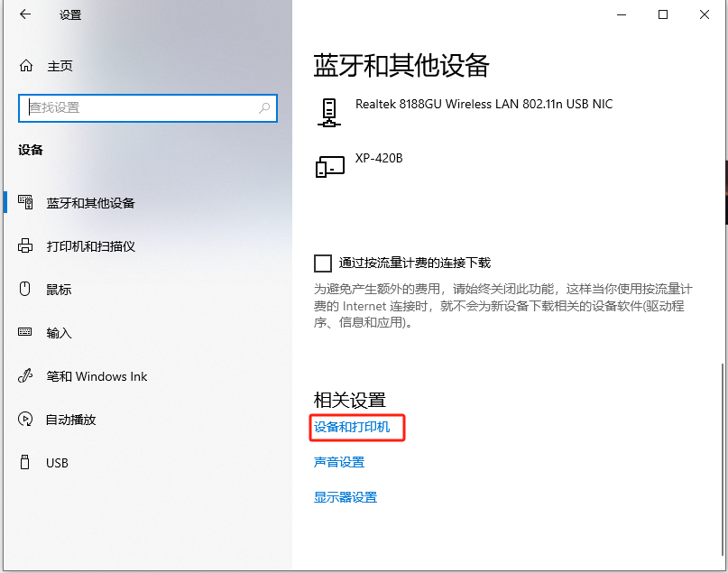The height and width of the screenshot is (573, 728).
Task: Maximize the 设置 window
Action: coord(663,14)
